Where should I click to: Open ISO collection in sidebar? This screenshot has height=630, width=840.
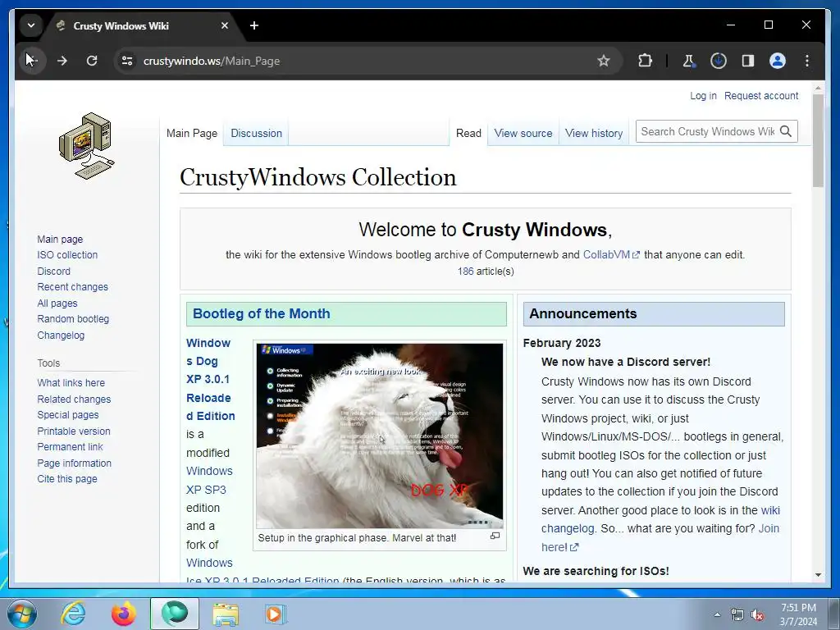pos(67,255)
